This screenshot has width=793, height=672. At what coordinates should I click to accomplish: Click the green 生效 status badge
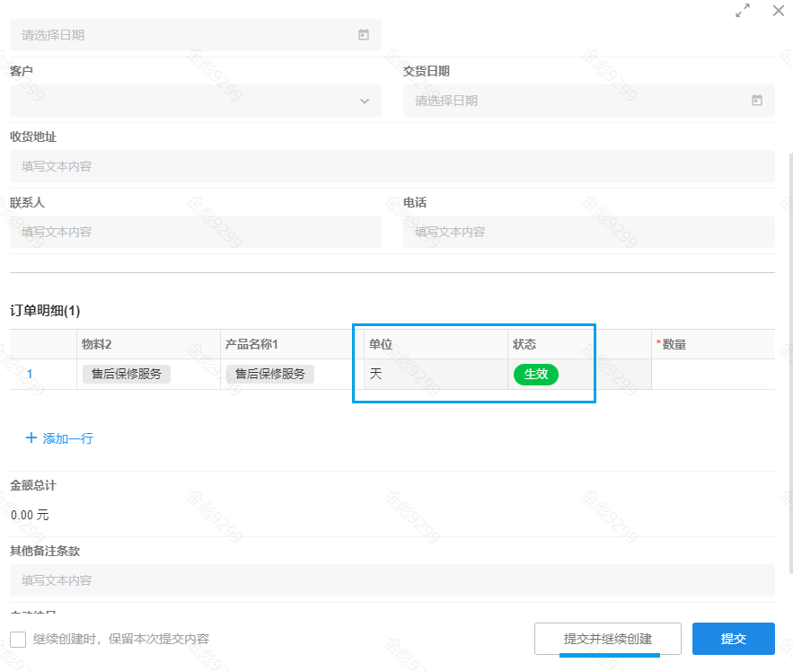click(536, 375)
